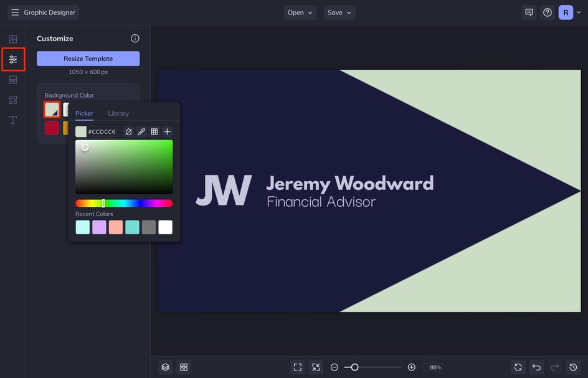Open the Graphics shapes panel icon
Screen dimensions: 588x378
click(12, 100)
